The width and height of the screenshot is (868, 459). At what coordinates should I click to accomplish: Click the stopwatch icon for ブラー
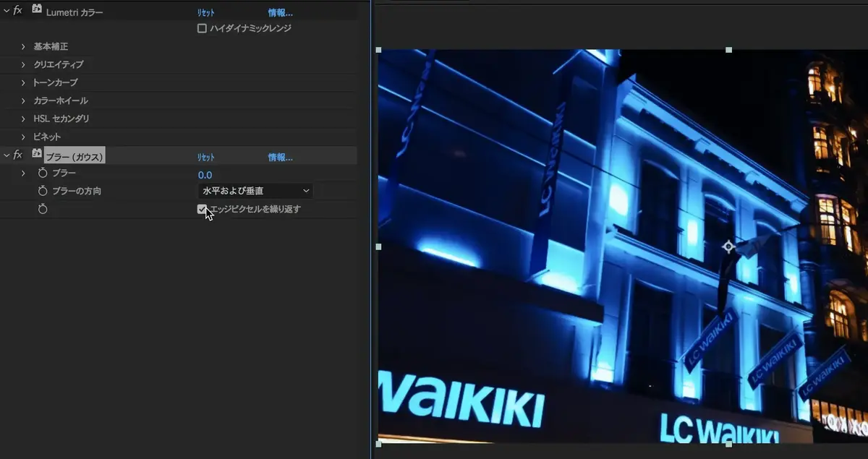coord(43,173)
